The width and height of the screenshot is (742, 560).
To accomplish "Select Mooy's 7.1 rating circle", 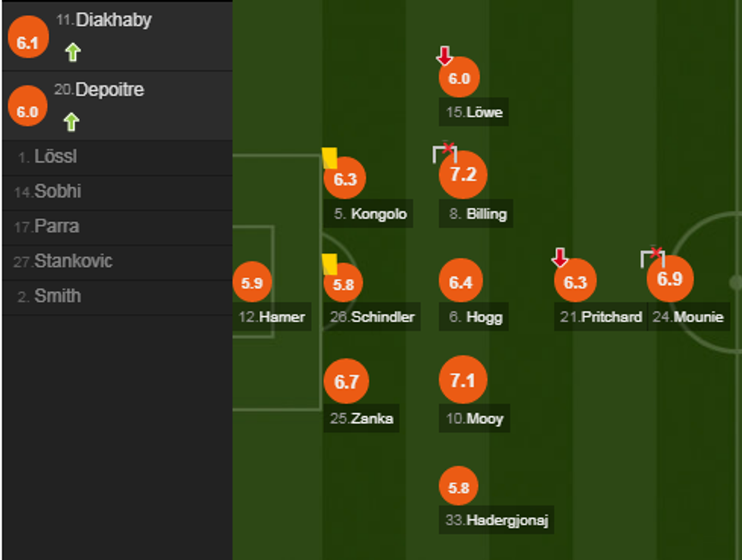I will click(x=463, y=380).
